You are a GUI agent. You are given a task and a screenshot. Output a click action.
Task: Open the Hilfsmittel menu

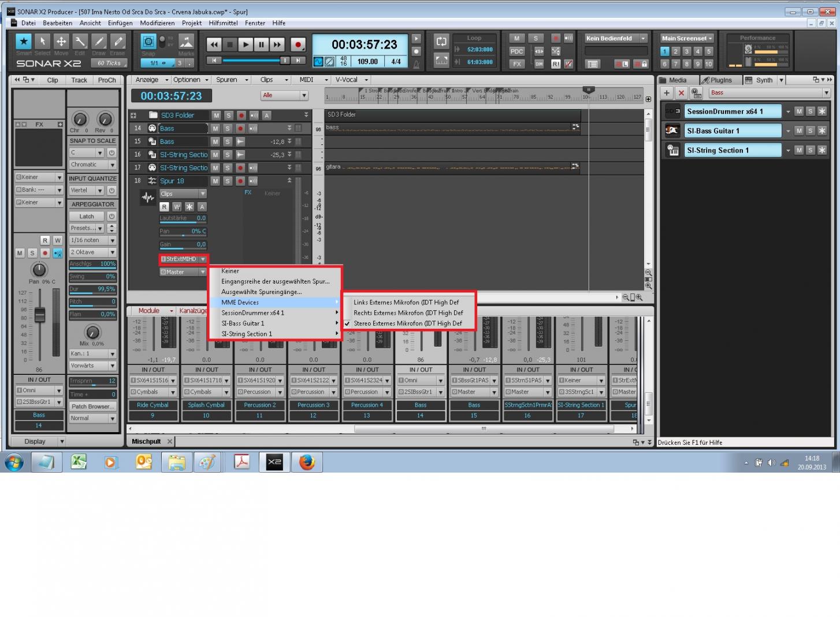[x=223, y=23]
